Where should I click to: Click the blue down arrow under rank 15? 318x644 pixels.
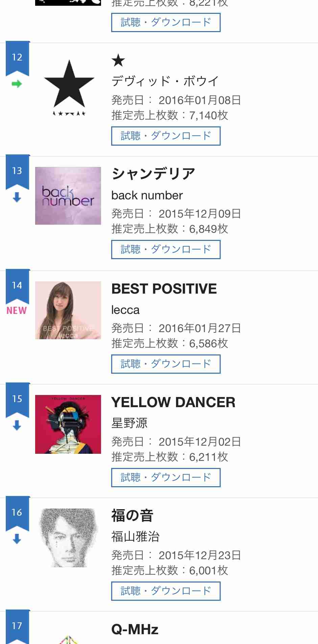click(x=17, y=425)
